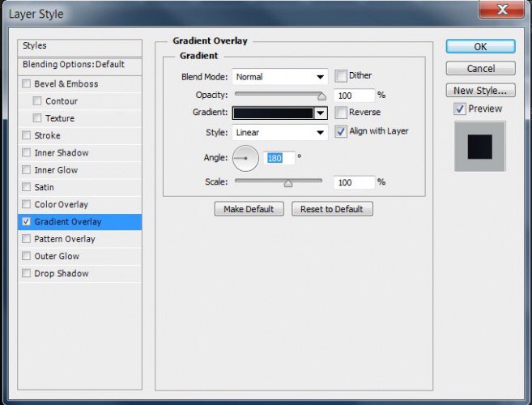Enable the Drop Shadow checkbox
This screenshot has height=405, width=532.
pos(26,273)
